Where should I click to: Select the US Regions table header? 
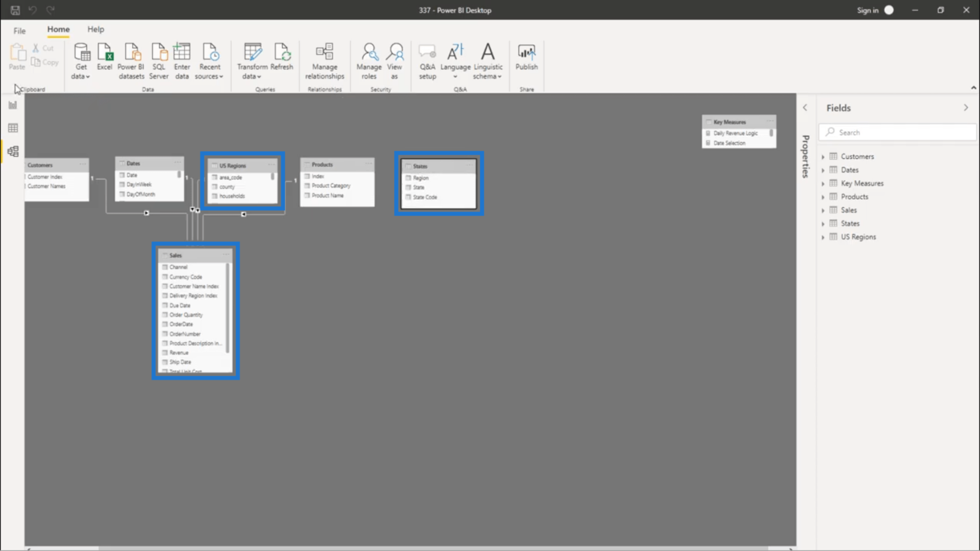point(243,166)
